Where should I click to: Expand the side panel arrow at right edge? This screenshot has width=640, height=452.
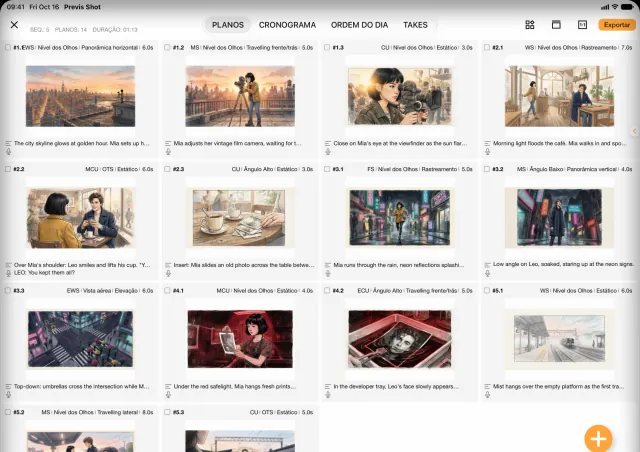coord(634,131)
